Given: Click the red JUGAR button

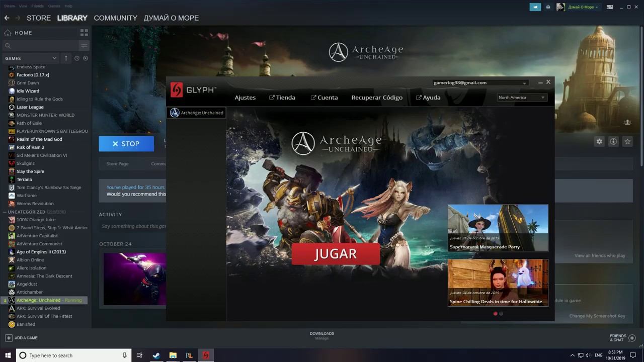Looking at the screenshot, I should 336,254.
